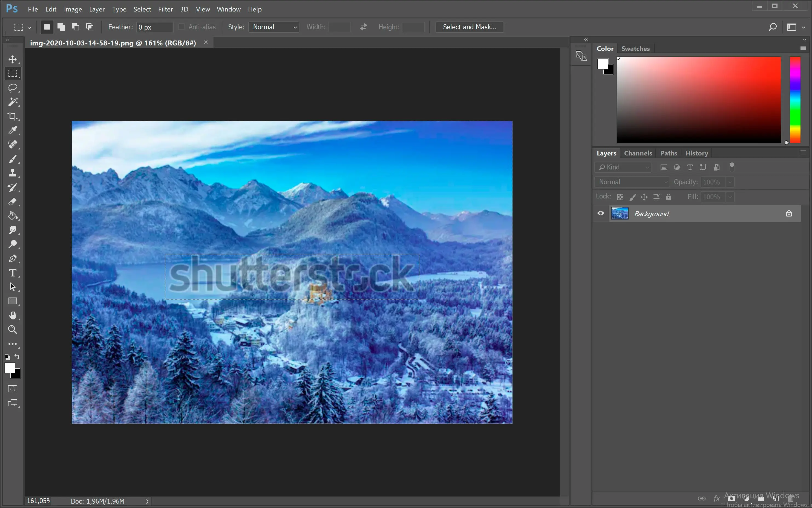Open Filter menu in menu bar
This screenshot has height=508, width=812.
point(166,9)
